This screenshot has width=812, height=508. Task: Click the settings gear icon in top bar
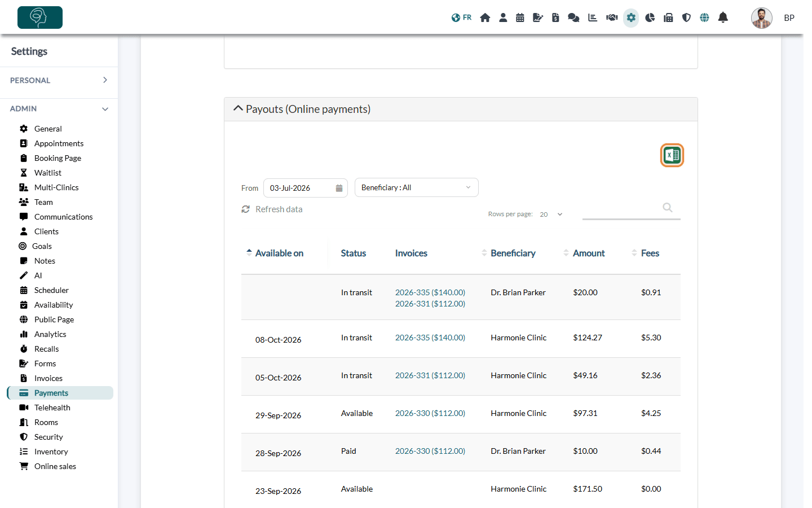tap(631, 17)
